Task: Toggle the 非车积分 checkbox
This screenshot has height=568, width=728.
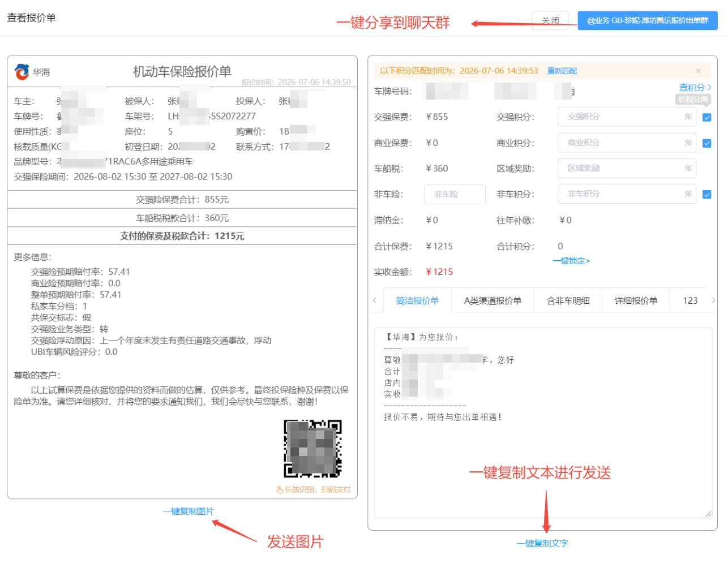Action: (706, 195)
